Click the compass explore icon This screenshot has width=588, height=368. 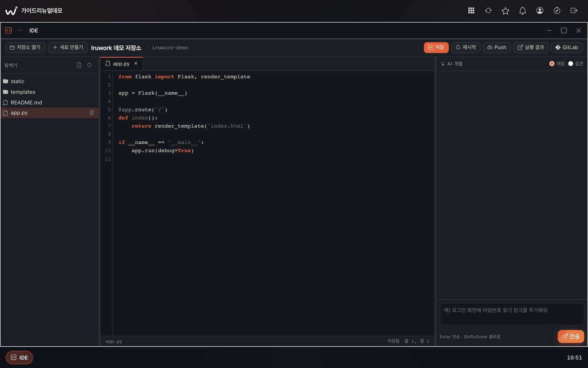point(557,11)
